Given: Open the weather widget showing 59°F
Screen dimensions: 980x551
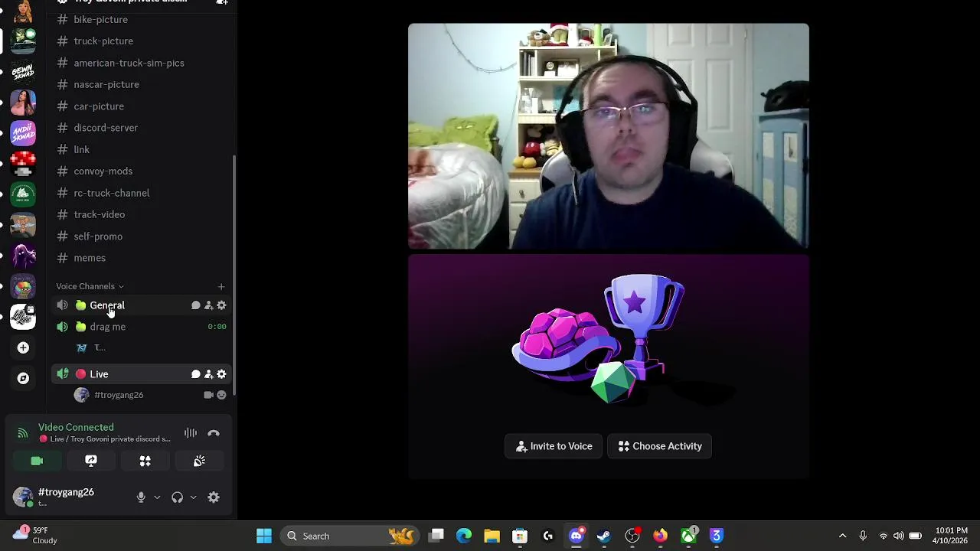Looking at the screenshot, I should pos(34,535).
